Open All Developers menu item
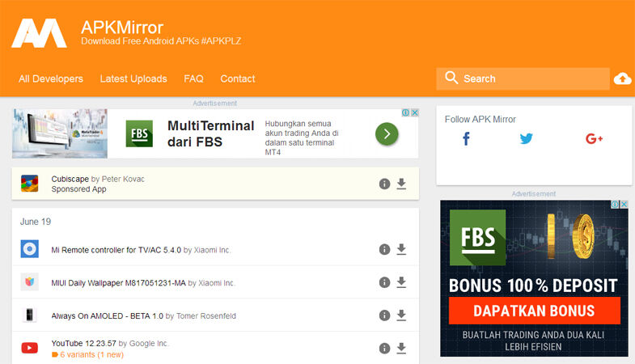This screenshot has width=635, height=364. (51, 78)
